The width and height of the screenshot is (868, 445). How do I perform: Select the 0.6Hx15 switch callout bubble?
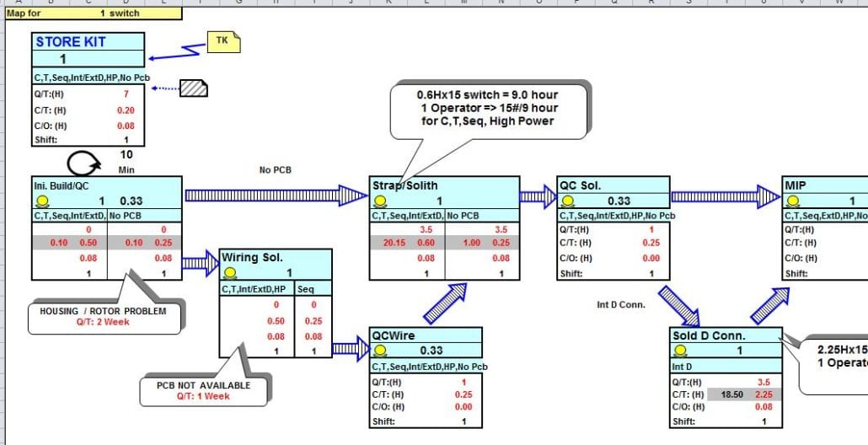488,110
